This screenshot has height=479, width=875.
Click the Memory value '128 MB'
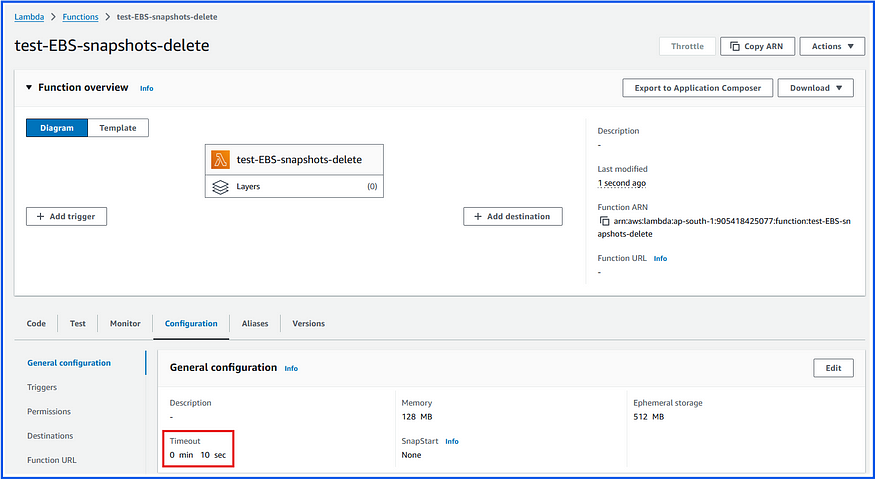point(417,417)
